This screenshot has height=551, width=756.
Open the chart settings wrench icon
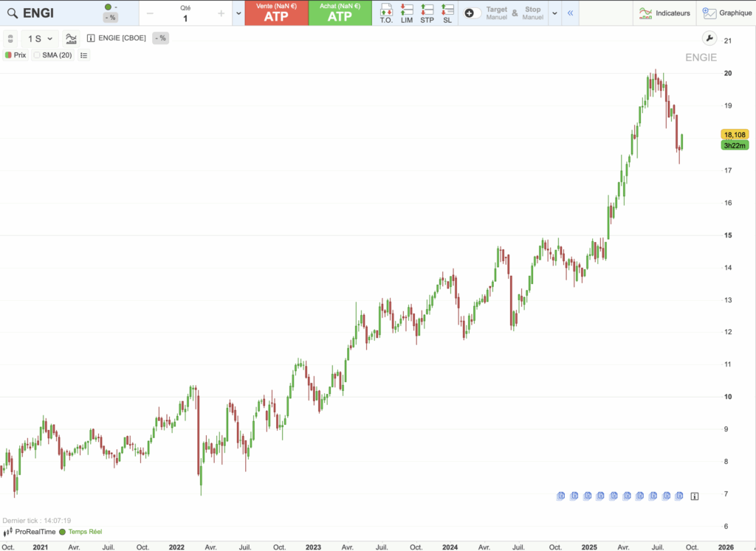pyautogui.click(x=709, y=38)
